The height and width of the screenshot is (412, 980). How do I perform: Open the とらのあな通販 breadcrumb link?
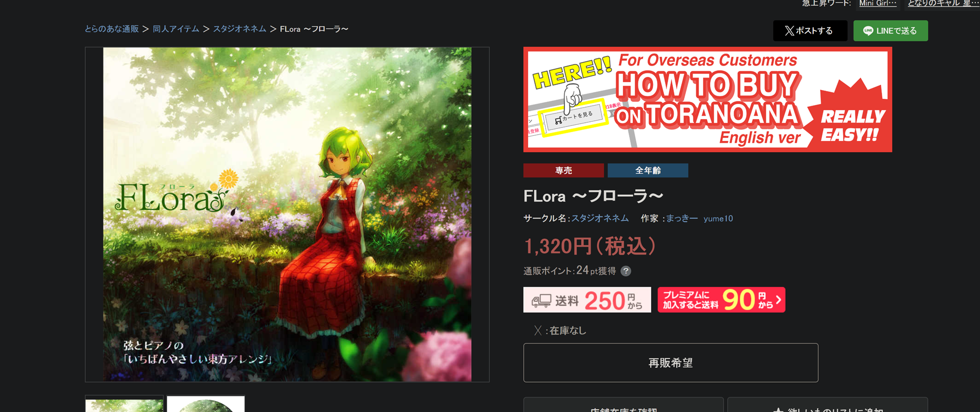112,29
